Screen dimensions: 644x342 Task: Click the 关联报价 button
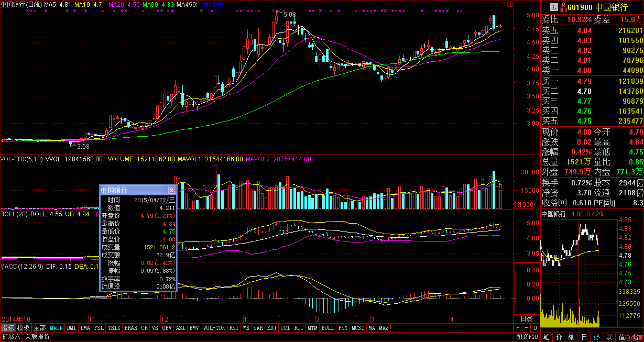tap(38, 337)
